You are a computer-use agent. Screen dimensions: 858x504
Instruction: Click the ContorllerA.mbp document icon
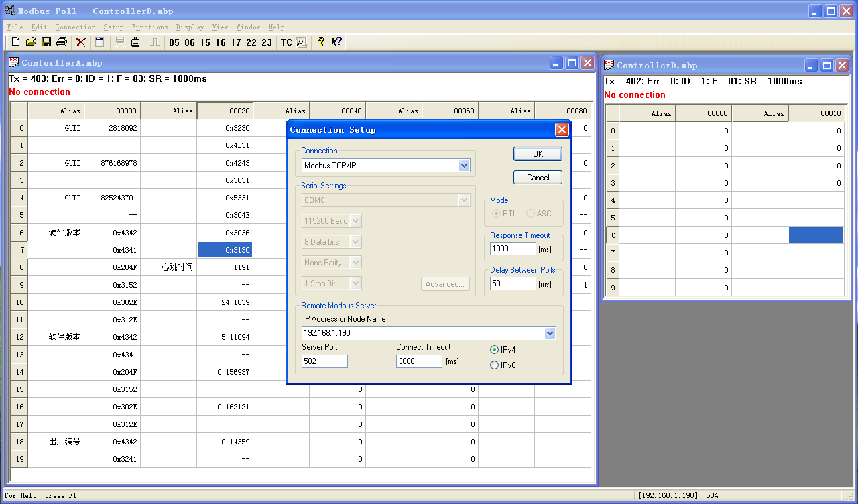pyautogui.click(x=13, y=62)
